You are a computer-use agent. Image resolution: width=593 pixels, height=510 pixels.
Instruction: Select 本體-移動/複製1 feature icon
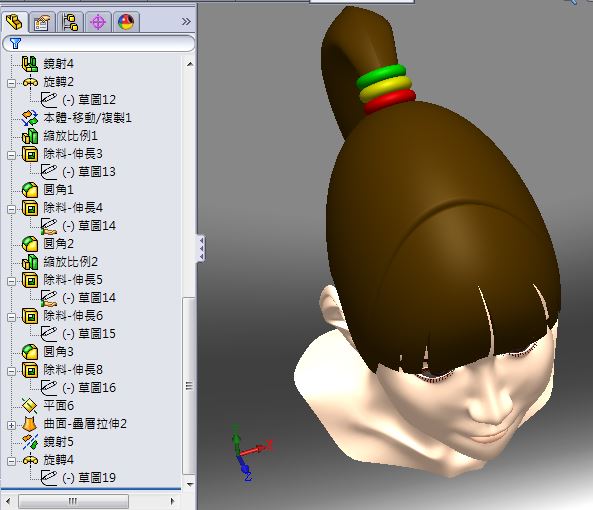(29, 118)
